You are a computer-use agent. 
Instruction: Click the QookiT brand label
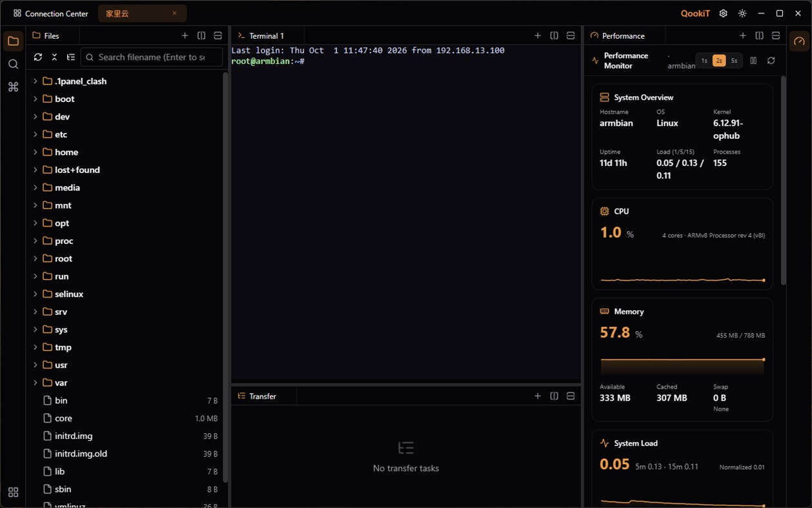coord(695,13)
